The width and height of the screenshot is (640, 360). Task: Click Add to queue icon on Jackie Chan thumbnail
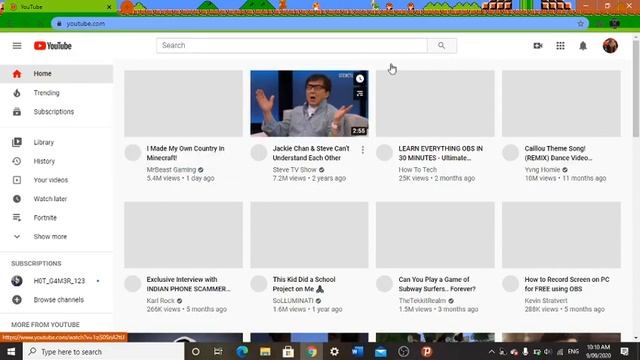point(360,93)
